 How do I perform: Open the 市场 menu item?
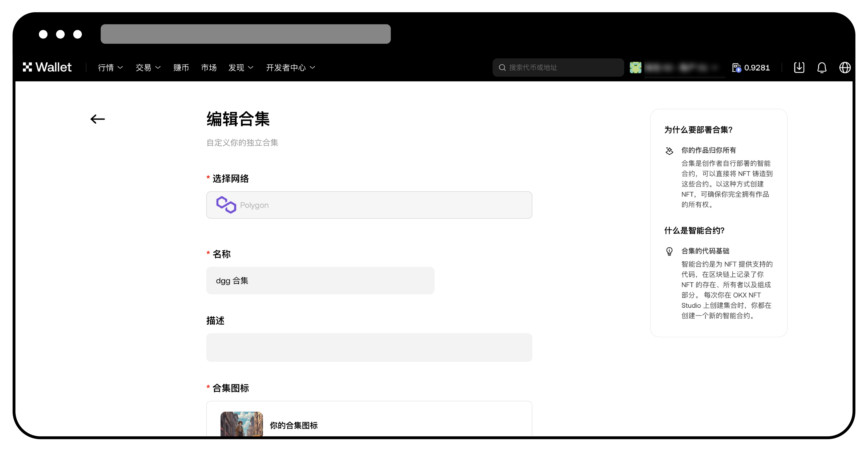tap(209, 67)
